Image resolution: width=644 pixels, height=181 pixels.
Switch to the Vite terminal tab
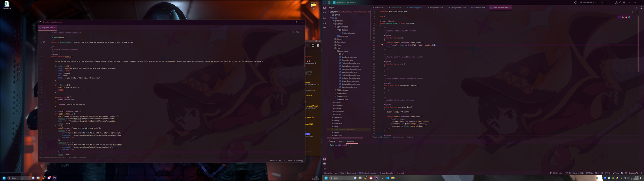click(340, 141)
